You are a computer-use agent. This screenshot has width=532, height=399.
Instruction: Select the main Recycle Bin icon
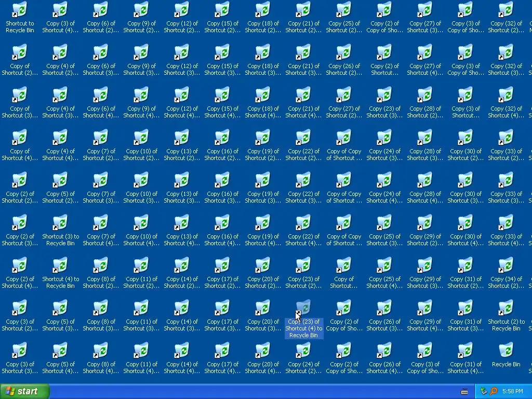(506, 354)
